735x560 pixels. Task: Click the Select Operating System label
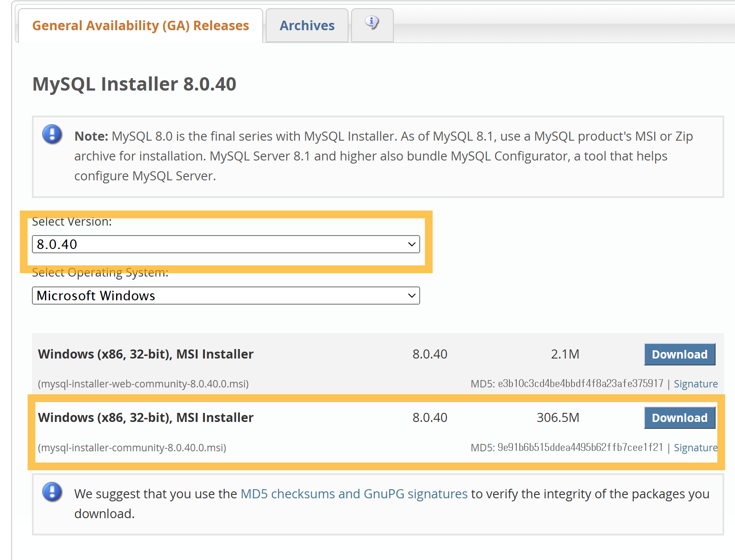(100, 273)
